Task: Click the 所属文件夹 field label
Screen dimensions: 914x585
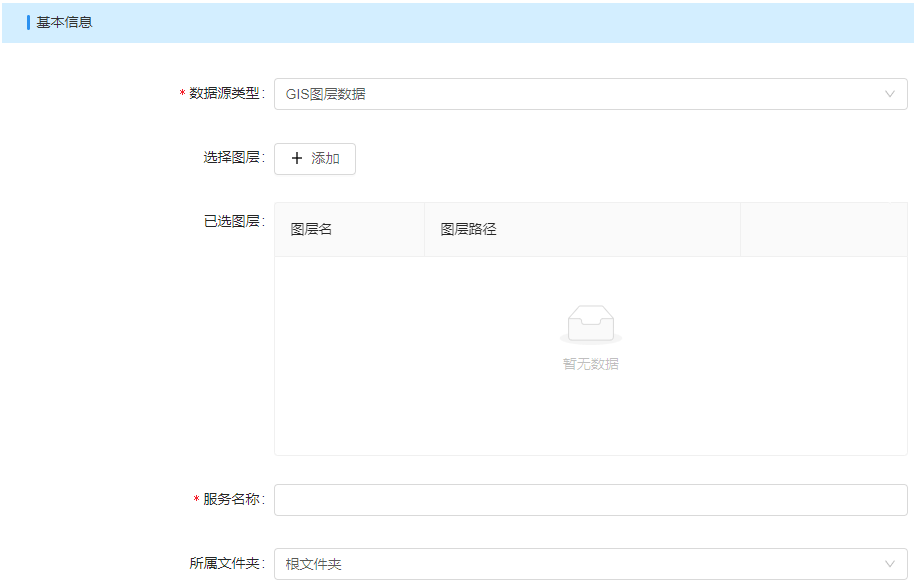Action: pos(225,564)
